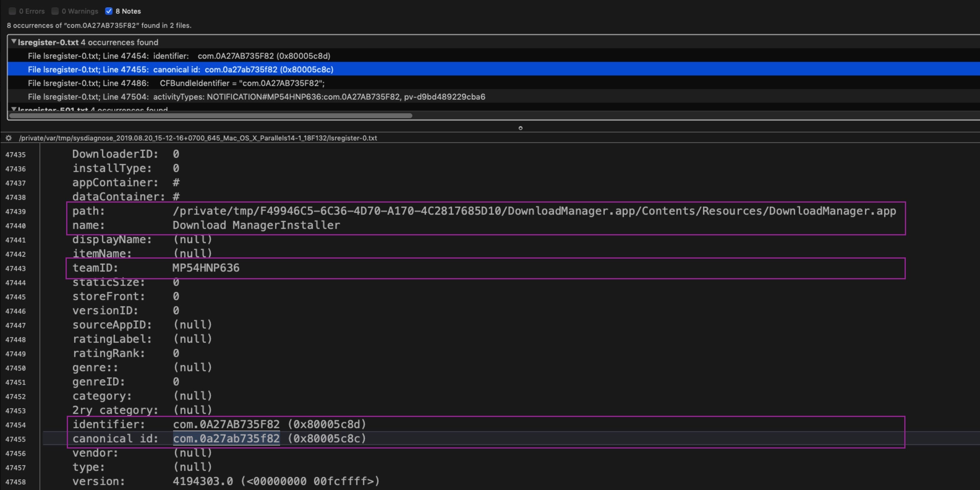Collapse the lsregister-0.txt results group
980x490 pixels.
coord(14,42)
